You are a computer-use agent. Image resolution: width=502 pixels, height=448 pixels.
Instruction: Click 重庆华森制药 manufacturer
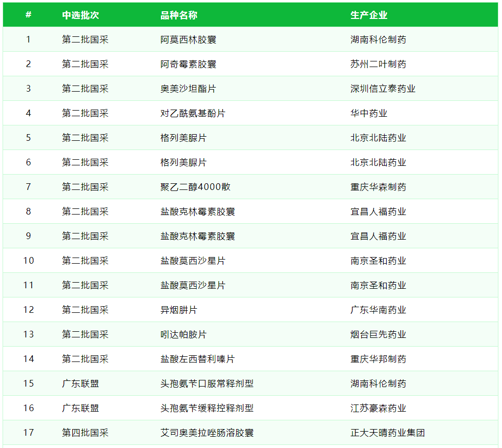378,187
